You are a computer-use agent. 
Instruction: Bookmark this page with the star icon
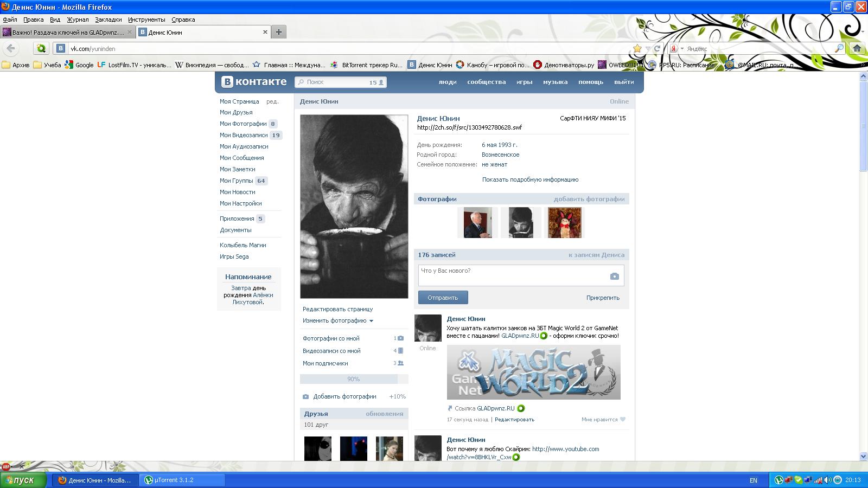click(637, 48)
